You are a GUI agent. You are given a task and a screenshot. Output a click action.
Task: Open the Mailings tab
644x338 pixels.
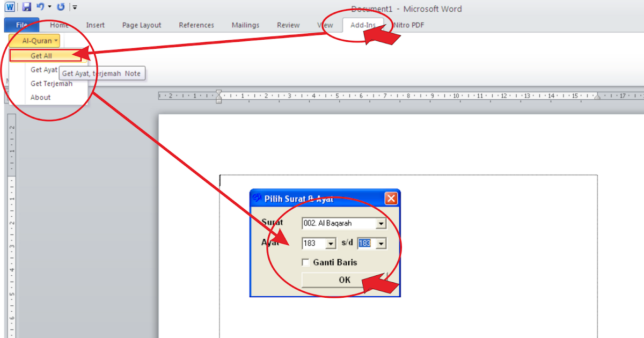[245, 25]
